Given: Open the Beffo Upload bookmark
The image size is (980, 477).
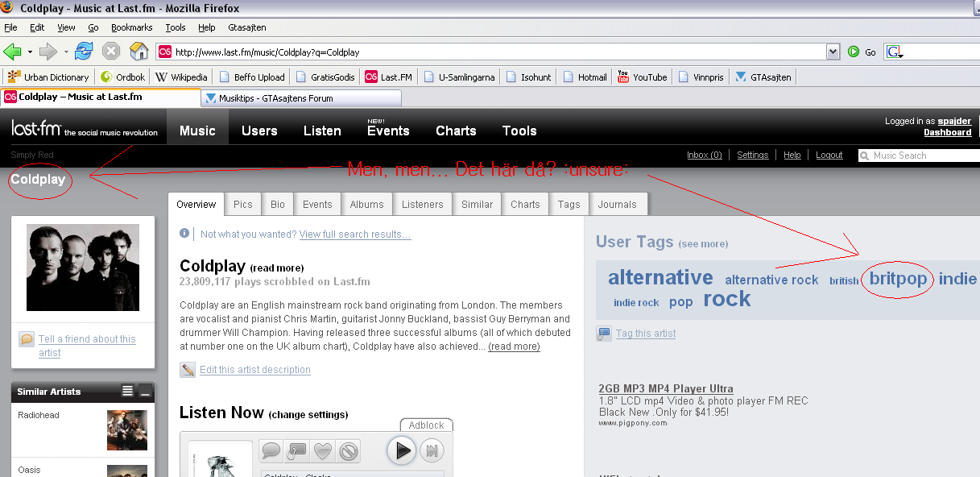Looking at the screenshot, I should 252,77.
